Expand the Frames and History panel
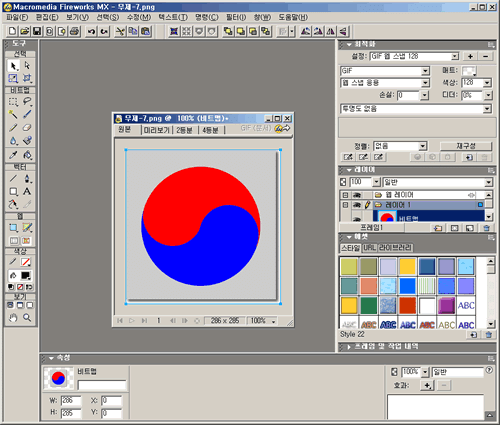The width and height of the screenshot is (500, 425). pyautogui.click(x=349, y=347)
